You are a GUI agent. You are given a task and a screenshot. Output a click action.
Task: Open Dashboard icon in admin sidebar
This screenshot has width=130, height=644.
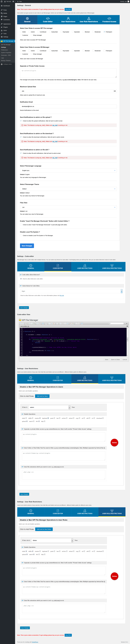click(2, 6)
